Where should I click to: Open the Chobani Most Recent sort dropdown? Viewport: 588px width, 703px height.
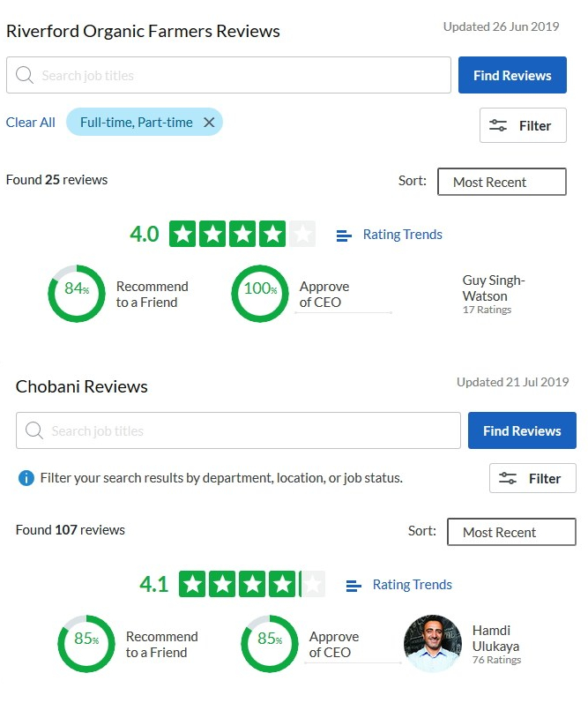click(511, 532)
